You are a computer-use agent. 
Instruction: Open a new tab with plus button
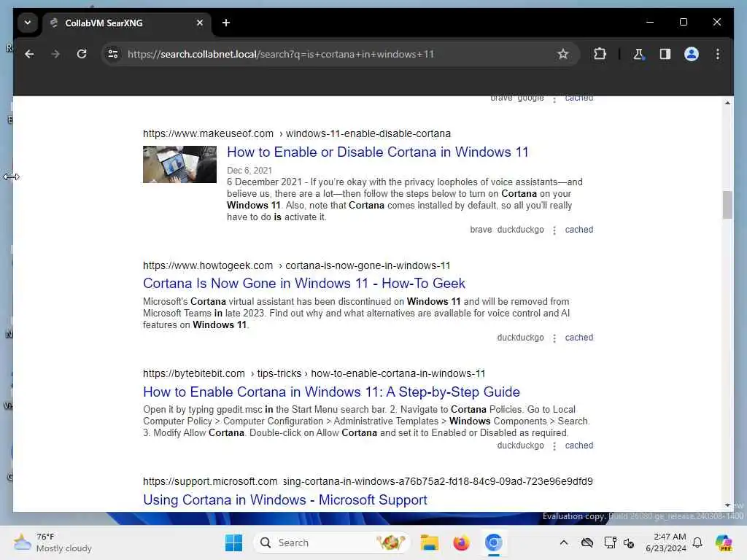pyautogui.click(x=226, y=23)
